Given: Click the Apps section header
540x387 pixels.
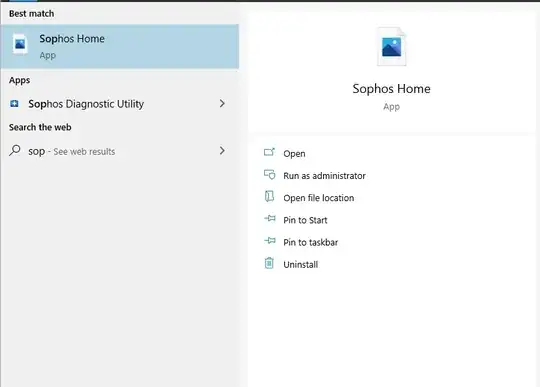Looking at the screenshot, I should point(19,80).
